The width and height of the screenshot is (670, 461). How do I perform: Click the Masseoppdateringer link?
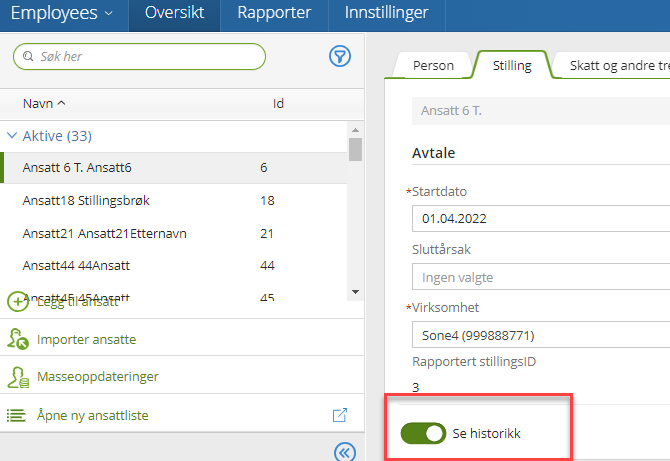coord(98,376)
